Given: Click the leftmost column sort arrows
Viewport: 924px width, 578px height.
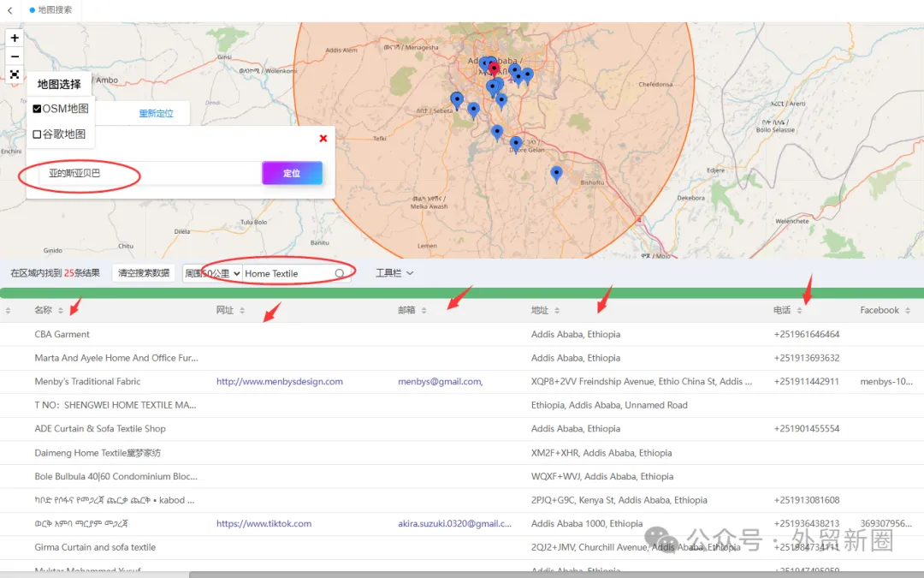Looking at the screenshot, I should coord(8,310).
